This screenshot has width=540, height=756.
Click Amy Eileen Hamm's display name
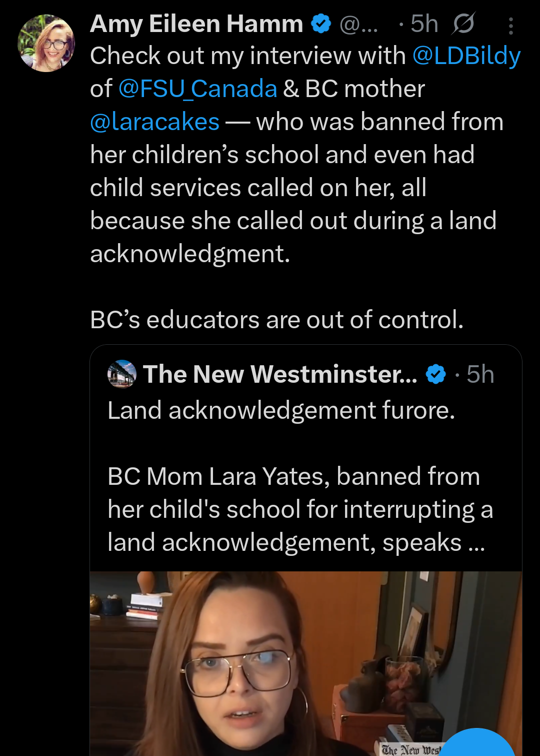tap(195, 23)
